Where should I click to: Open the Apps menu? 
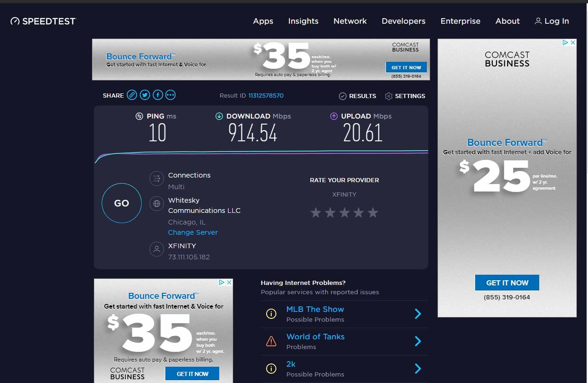click(x=263, y=21)
